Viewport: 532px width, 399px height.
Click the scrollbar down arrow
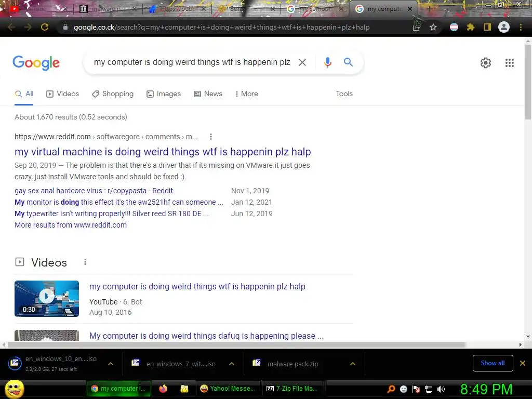pyautogui.click(x=528, y=337)
